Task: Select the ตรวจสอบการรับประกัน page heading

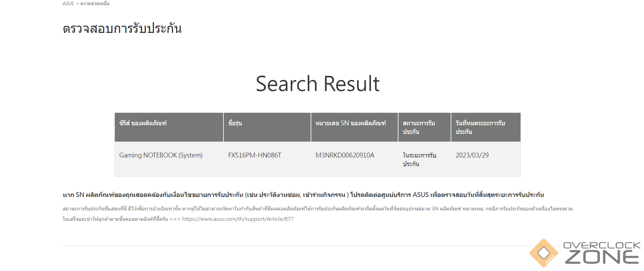Action: (x=122, y=28)
